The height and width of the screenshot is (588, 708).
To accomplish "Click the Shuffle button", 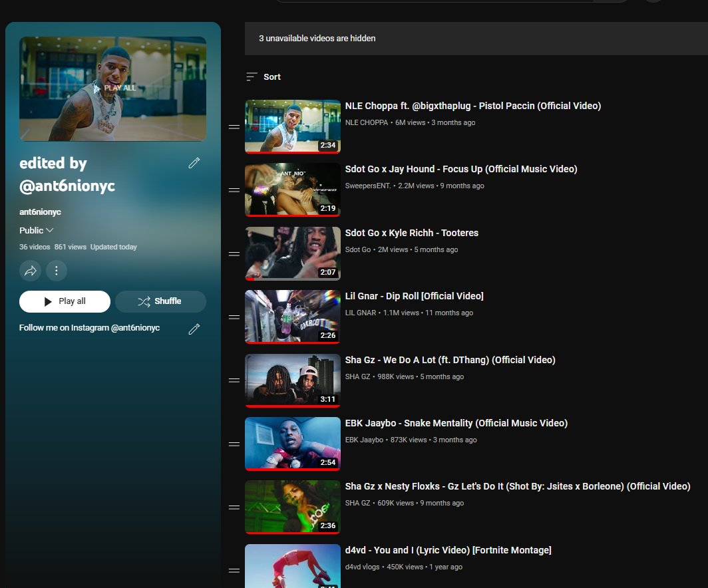I will click(161, 301).
